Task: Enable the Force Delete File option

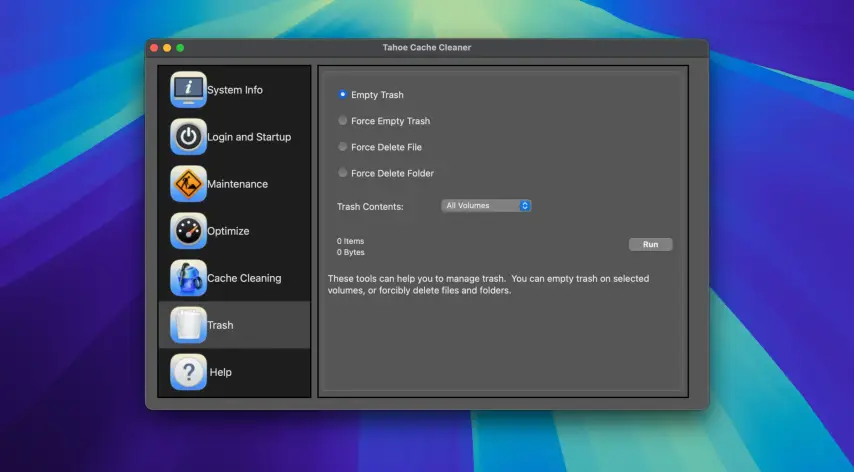Action: pyautogui.click(x=343, y=147)
